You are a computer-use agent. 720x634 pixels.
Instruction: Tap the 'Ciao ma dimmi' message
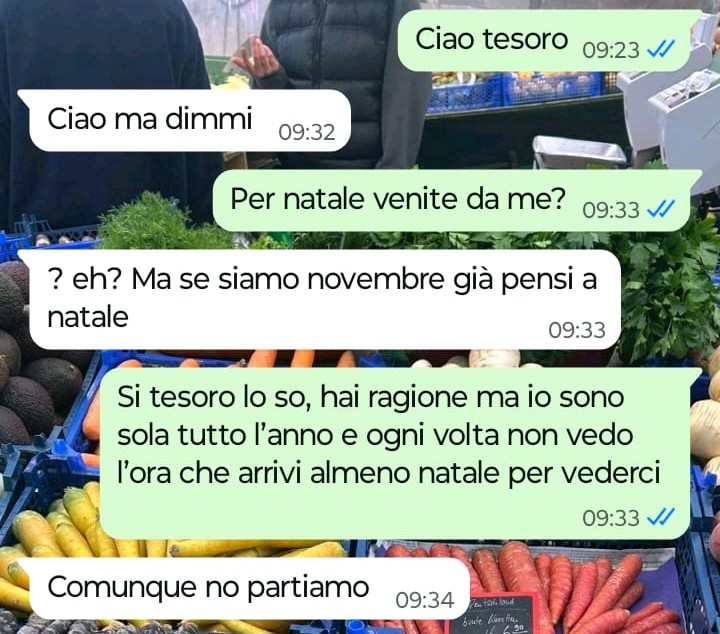point(185,121)
